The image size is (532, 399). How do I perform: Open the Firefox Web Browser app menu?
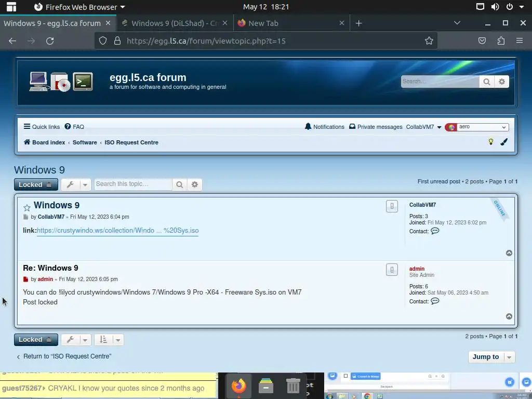pos(79,7)
